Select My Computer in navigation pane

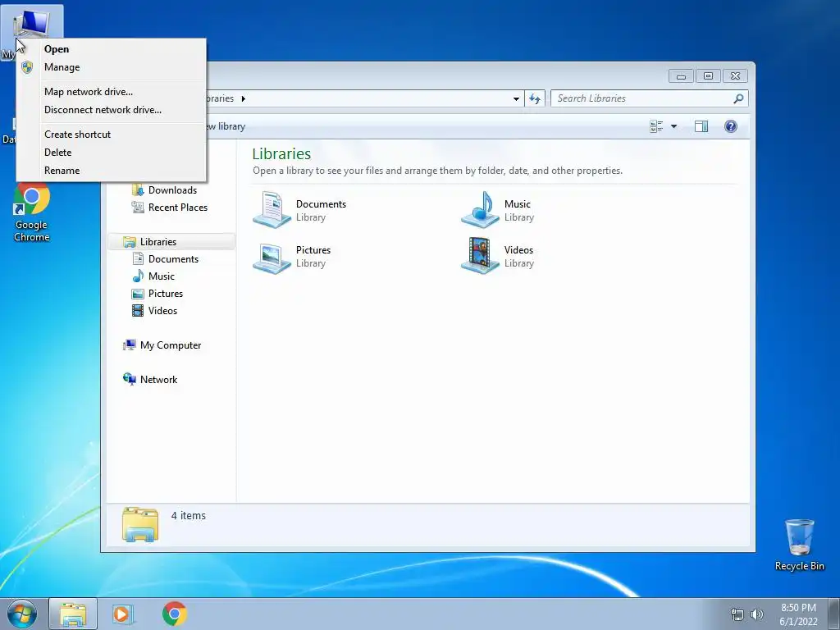click(162, 345)
